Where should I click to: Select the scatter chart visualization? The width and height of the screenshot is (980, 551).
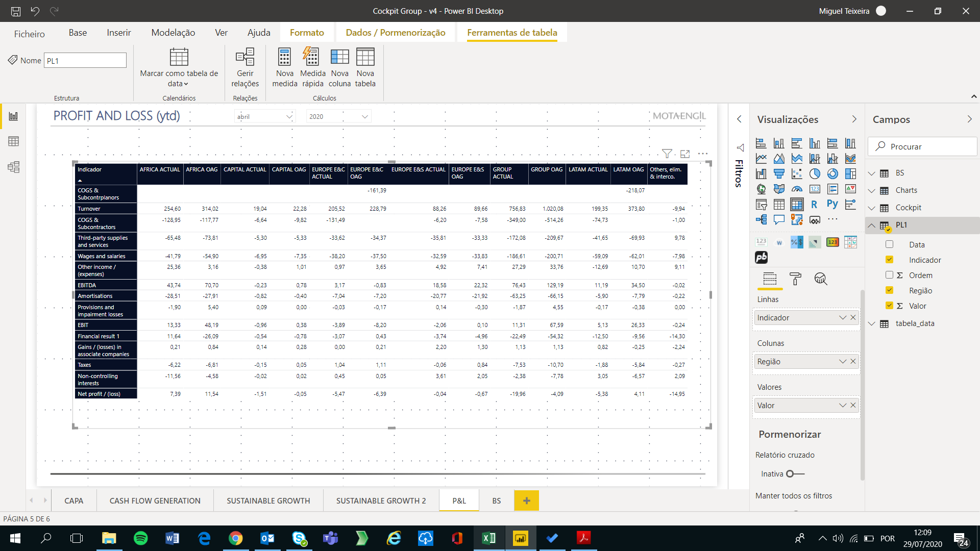coord(797,174)
